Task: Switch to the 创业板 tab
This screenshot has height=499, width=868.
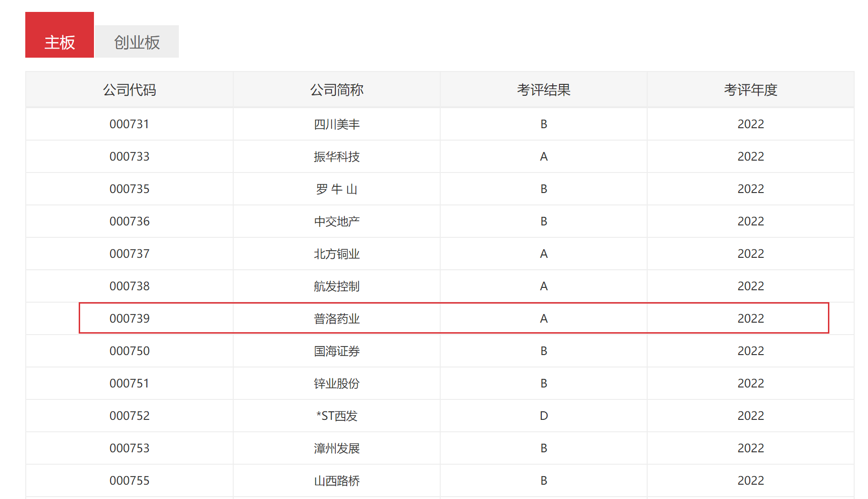Action: click(137, 41)
